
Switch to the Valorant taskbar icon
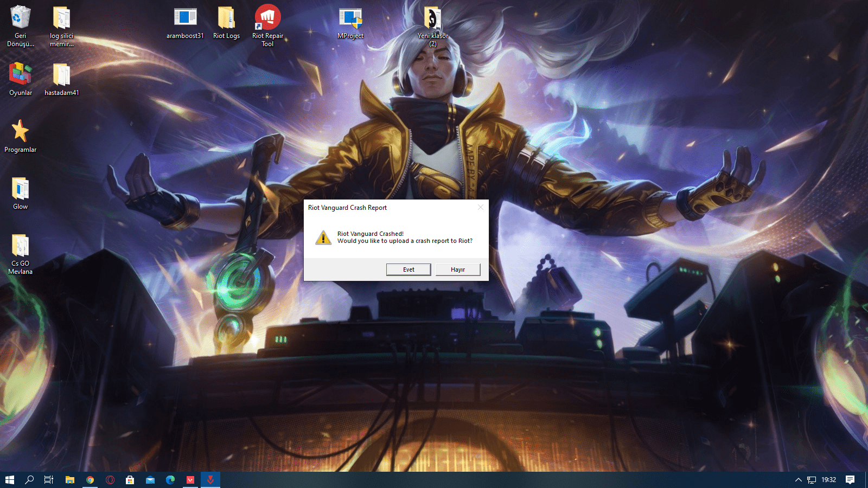coord(190,480)
